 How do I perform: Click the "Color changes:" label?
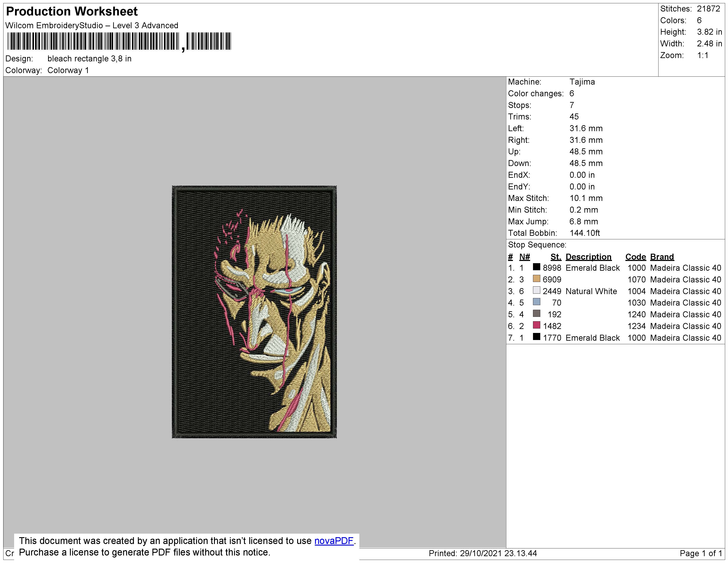point(536,94)
